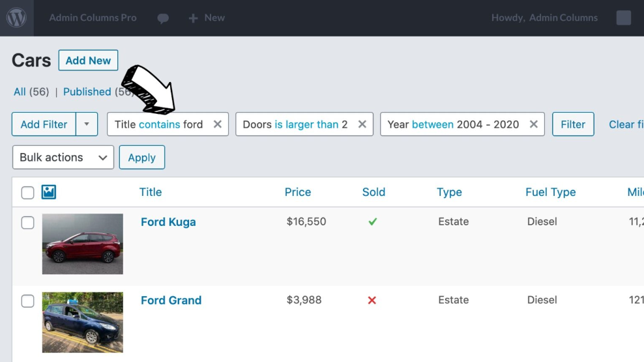Viewport: 644px width, 362px height.
Task: Click Estate type in Ford Kuga row
Action: [454, 221]
